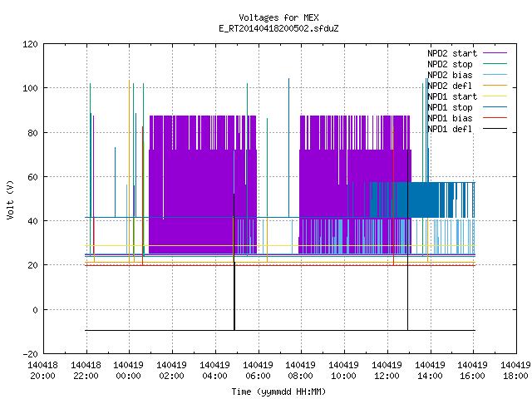Click the 20 y-axis tick value

33,265
